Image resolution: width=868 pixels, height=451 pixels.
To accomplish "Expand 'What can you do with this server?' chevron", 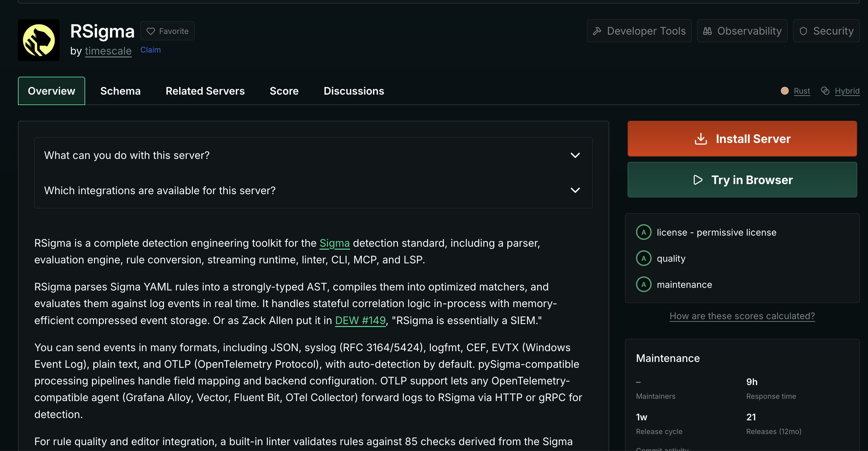I will pyautogui.click(x=575, y=155).
